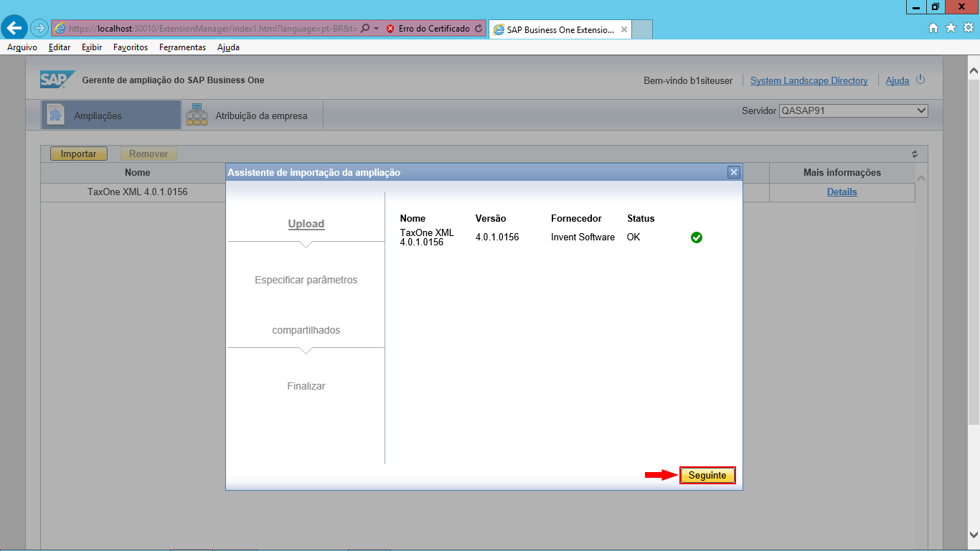Click the refresh list icon above table
Image resolution: width=980 pixels, height=551 pixels.
915,154
